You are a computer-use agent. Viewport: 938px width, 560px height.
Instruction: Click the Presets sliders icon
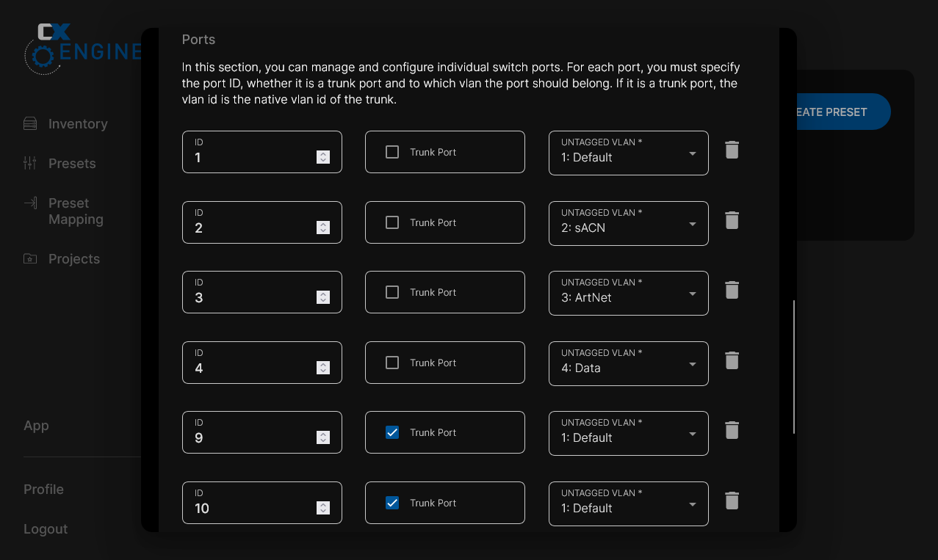point(30,163)
